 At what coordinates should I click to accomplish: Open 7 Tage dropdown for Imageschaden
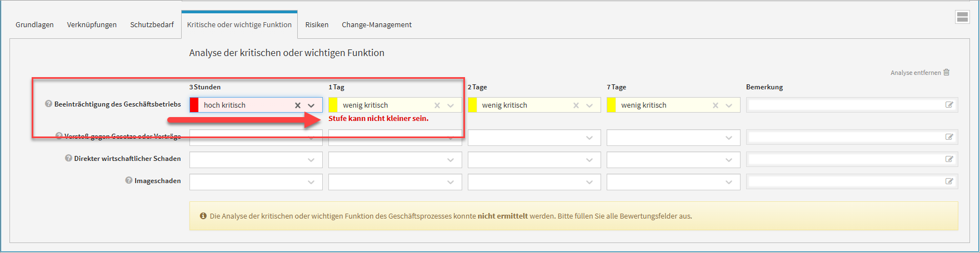coord(729,182)
